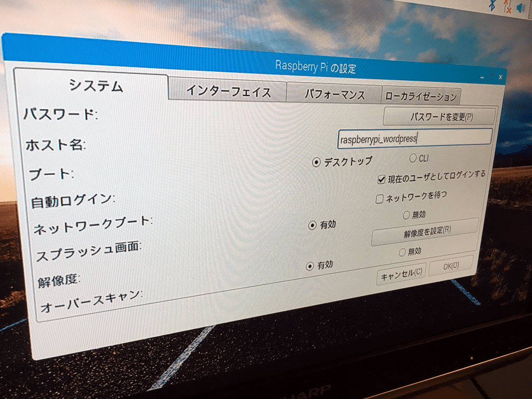Confirm with the OK(O) button
The image size is (532, 399).
pos(451,265)
